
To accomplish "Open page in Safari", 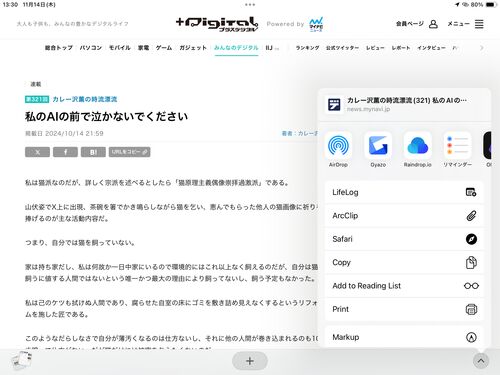I will (404, 239).
